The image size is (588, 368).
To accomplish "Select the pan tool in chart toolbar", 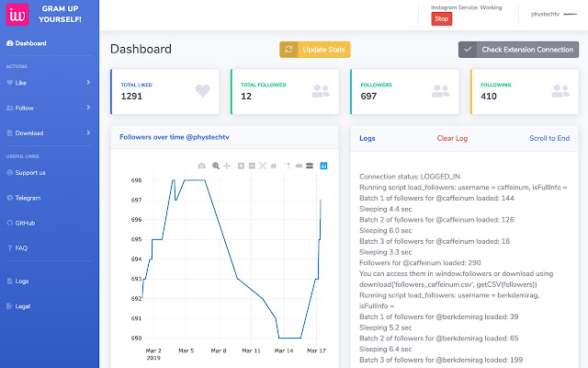I will point(227,166).
